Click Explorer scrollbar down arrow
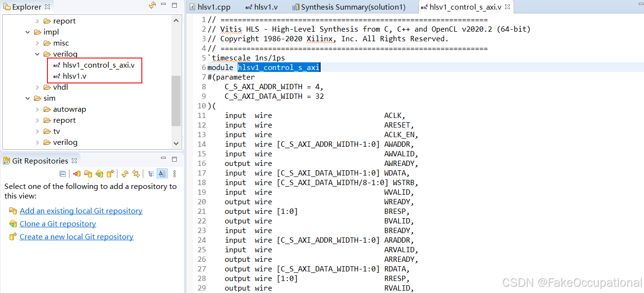644x293 pixels. [x=176, y=143]
